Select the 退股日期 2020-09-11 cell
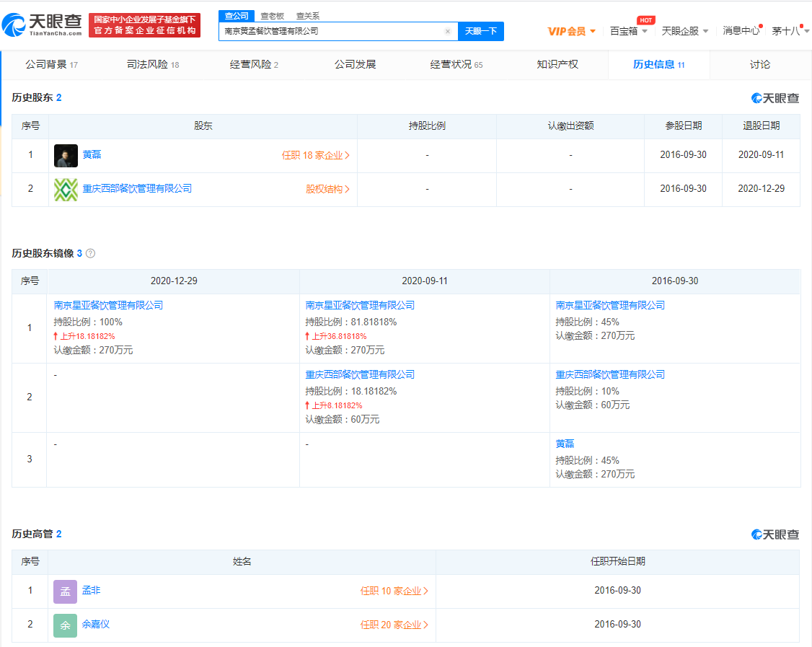812x647 pixels. click(761, 155)
